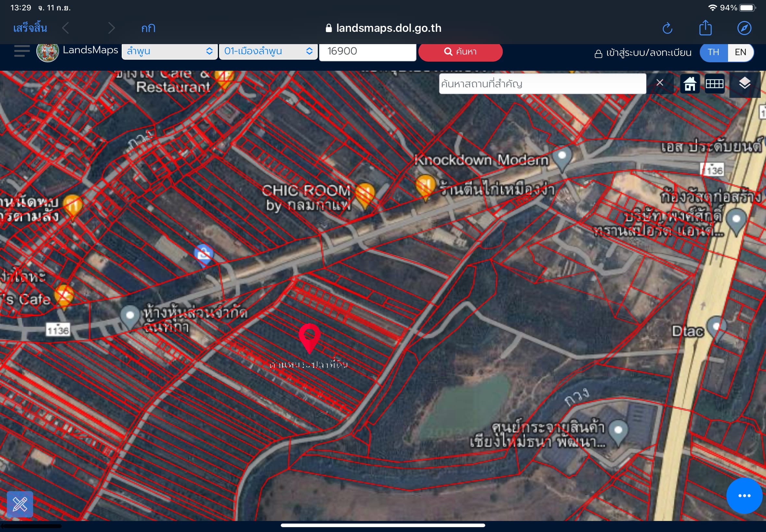
Task: Expand the 01-เมืองลำพูน district dropdown
Action: coord(268,51)
